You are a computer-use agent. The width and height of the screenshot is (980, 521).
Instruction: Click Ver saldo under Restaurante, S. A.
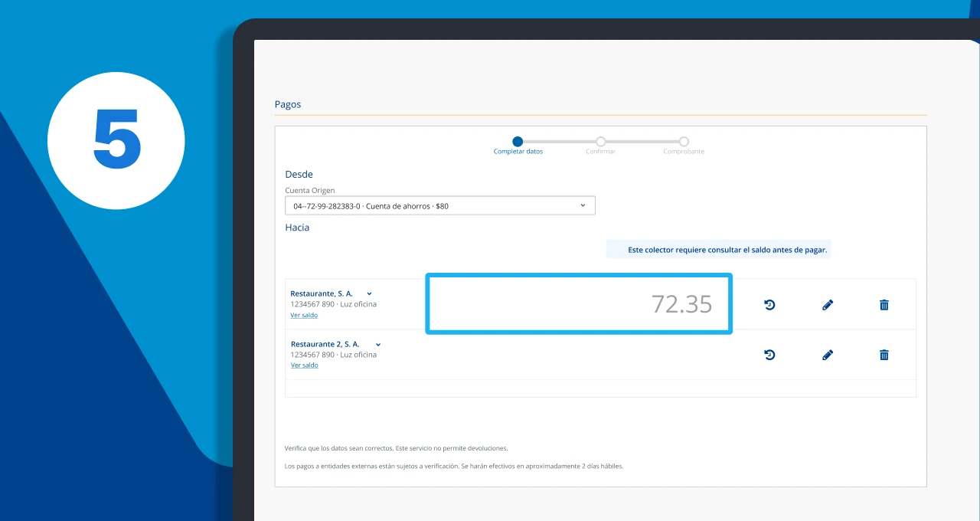click(x=304, y=315)
